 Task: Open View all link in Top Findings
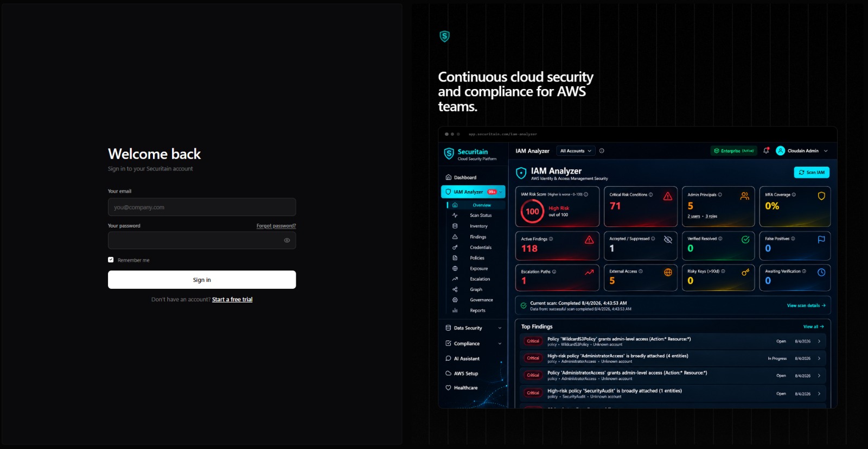pos(813,327)
